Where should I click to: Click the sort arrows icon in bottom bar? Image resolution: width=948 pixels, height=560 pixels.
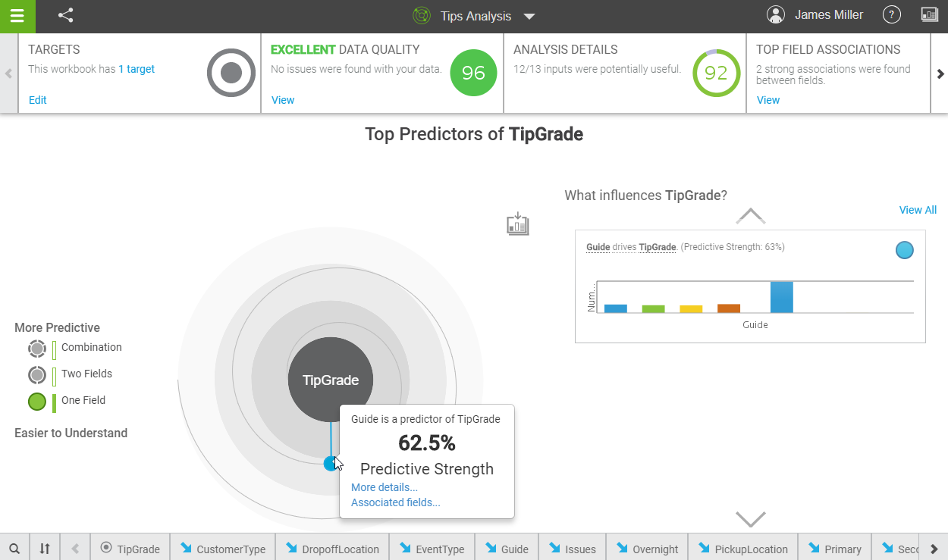pyautogui.click(x=45, y=548)
